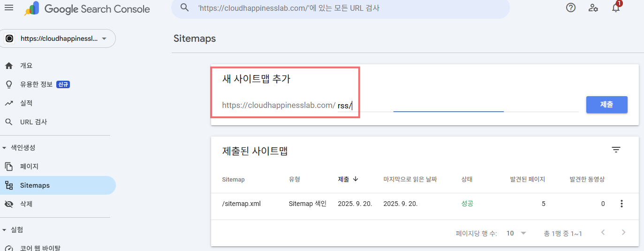644x251 pixels.
Task: Sort by 마지막으로 읽은 날짜 column
Action: click(x=410, y=179)
